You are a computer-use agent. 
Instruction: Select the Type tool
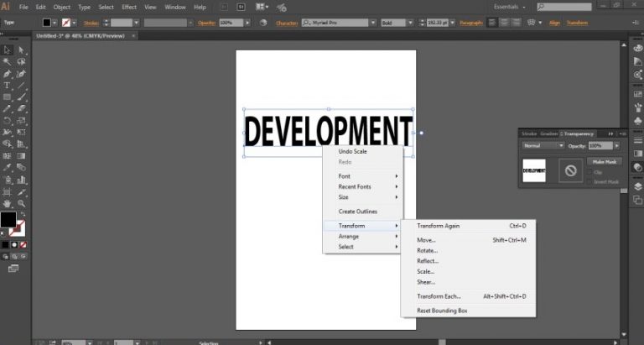7,86
